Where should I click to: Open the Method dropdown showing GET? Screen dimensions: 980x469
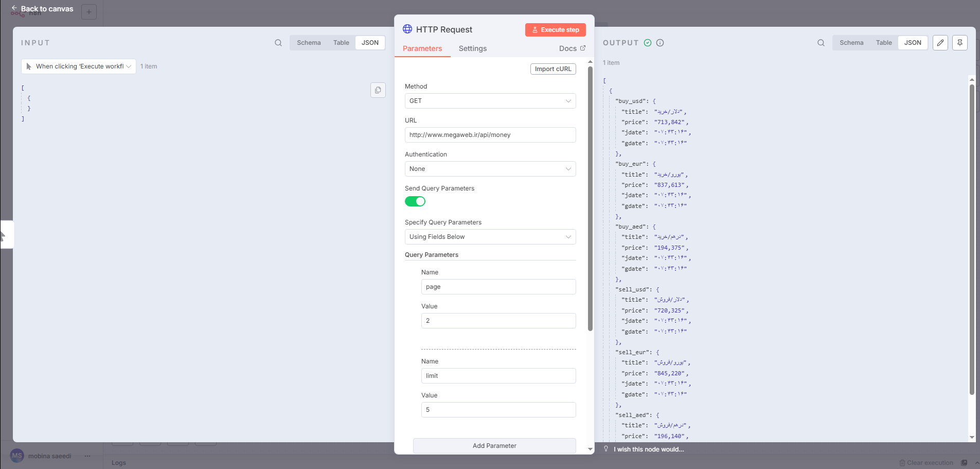coord(490,101)
